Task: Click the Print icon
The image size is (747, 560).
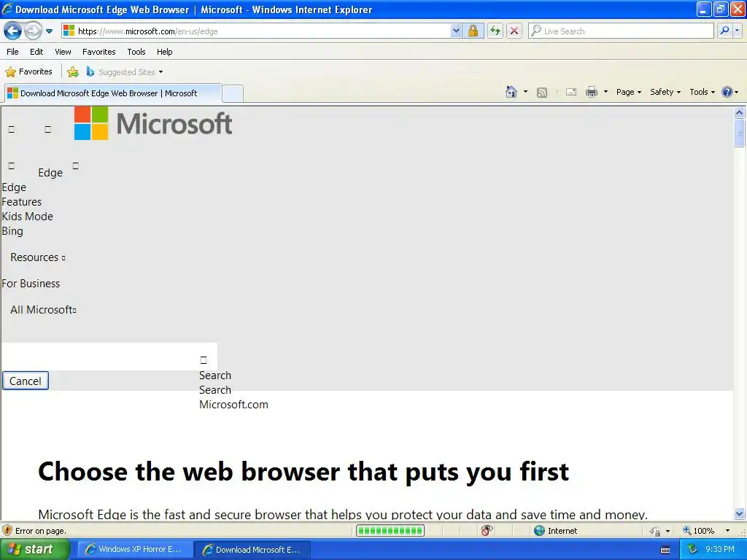Action: coord(591,92)
